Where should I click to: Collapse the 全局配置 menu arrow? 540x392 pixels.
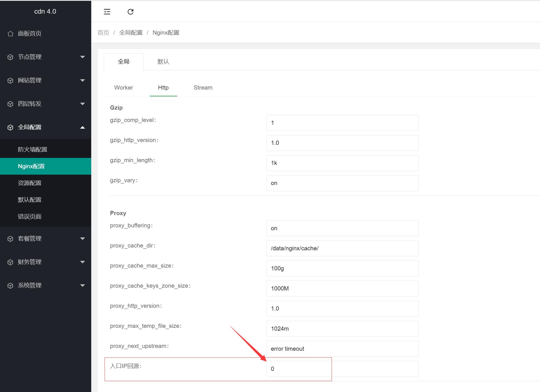tap(82, 127)
